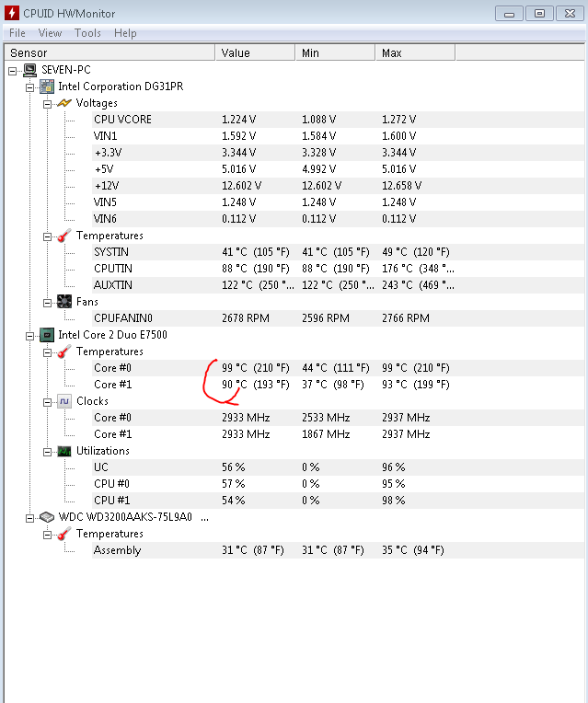Collapse the Intel Corporation DG31PR node
This screenshot has width=588, height=703.
(x=29, y=87)
